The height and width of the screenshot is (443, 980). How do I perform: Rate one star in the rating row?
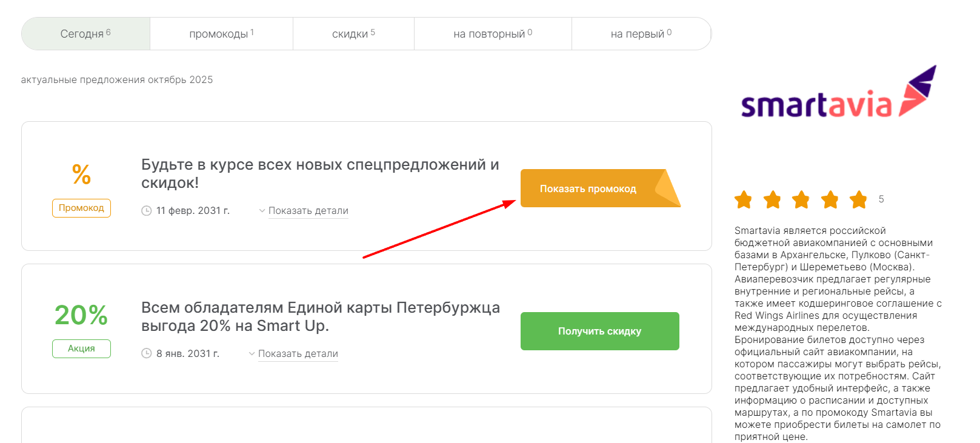[743, 199]
